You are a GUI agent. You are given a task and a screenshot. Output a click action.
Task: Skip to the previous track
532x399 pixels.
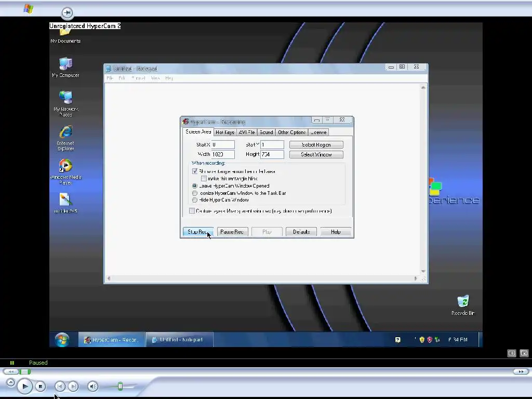(x=60, y=386)
